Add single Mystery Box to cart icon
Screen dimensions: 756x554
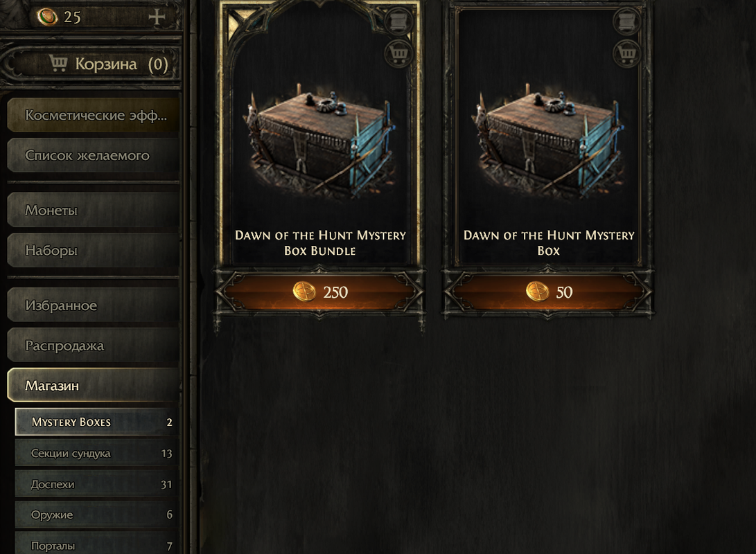627,52
